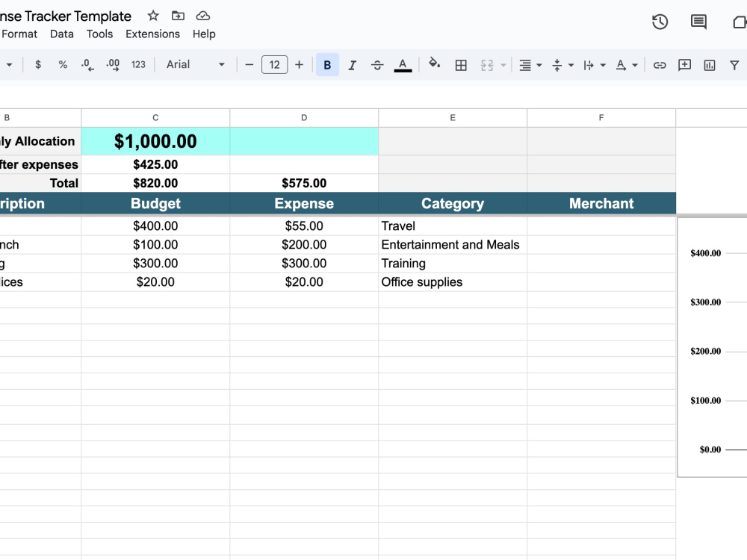Select the $820.00 total budget cell
The width and height of the screenshot is (747, 560).
pyautogui.click(x=155, y=183)
